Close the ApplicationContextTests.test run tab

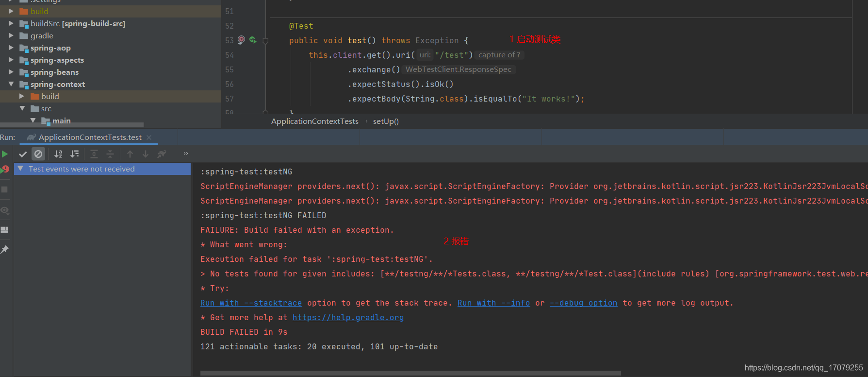pos(149,137)
